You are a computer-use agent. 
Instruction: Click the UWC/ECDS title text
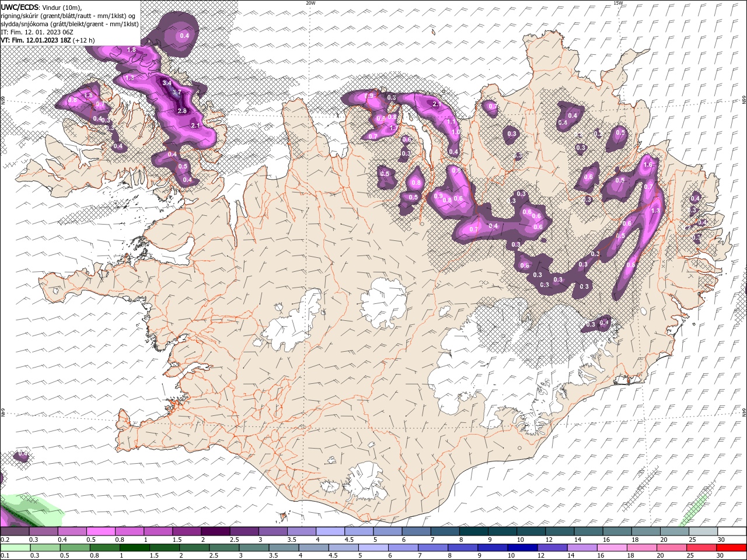click(x=20, y=7)
